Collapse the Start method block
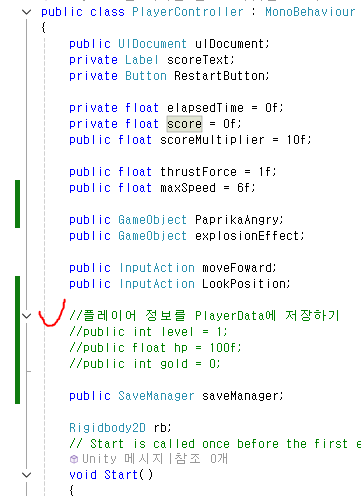Image resolution: width=361 pixels, height=496 pixels. (26, 475)
